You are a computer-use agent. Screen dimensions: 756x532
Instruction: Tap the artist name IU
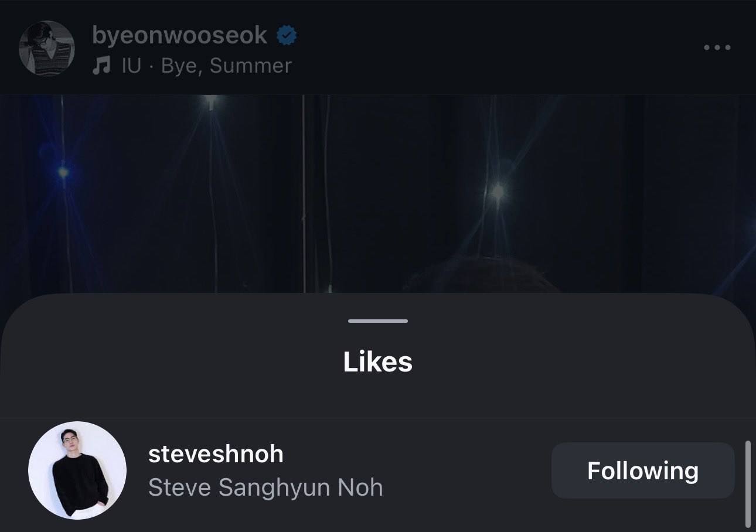(131, 66)
